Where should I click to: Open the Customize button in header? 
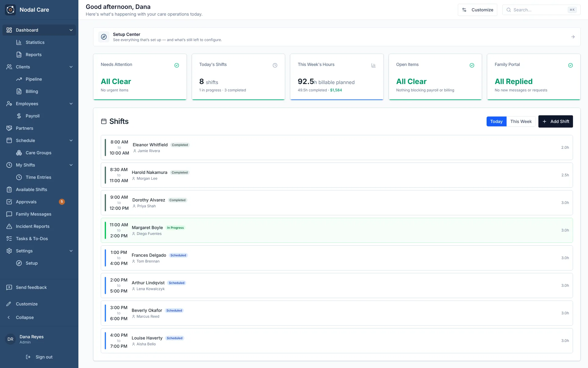coord(477,10)
